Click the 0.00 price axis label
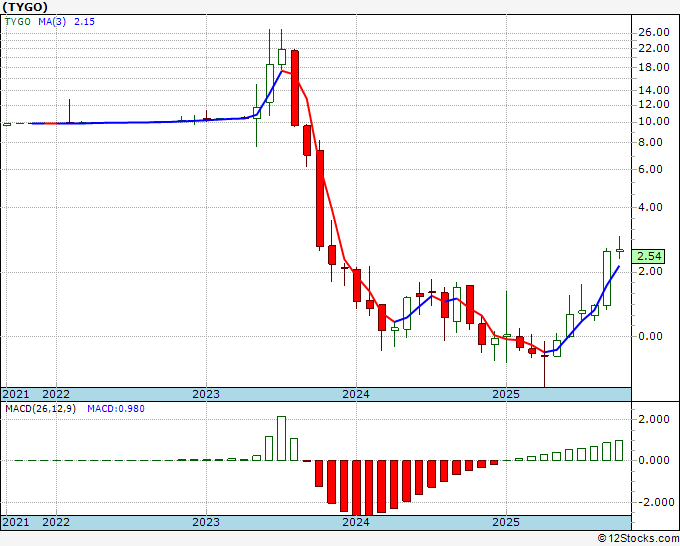This screenshot has height=546, width=680. pos(651,336)
